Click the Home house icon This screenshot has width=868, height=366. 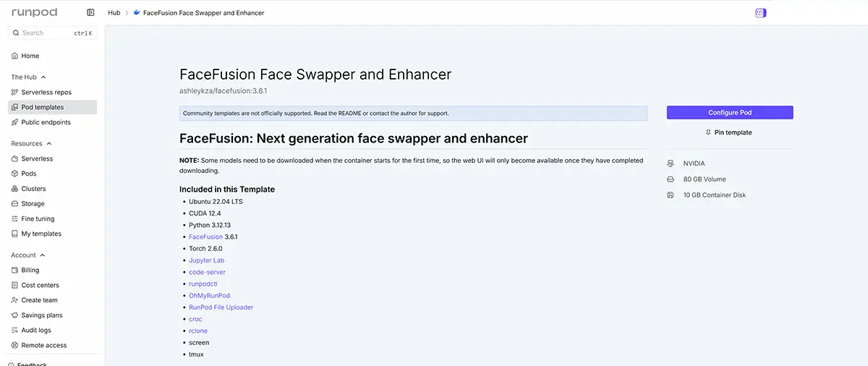15,56
